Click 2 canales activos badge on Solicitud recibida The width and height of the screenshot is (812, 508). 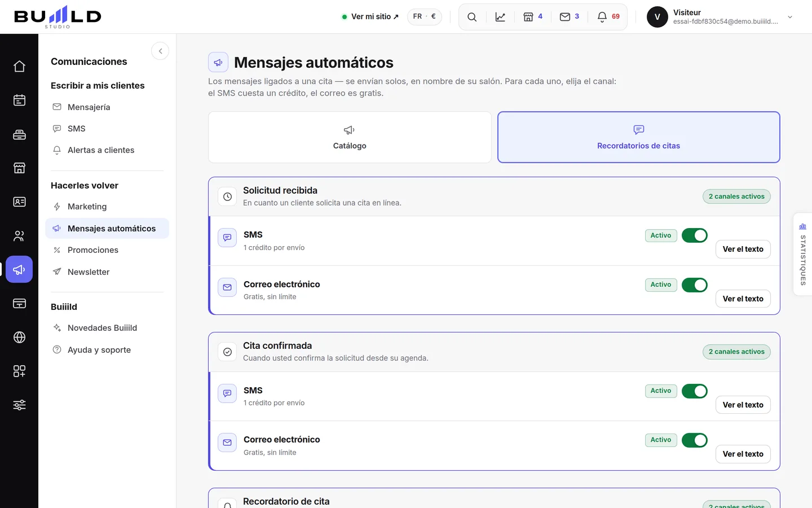[x=736, y=196]
